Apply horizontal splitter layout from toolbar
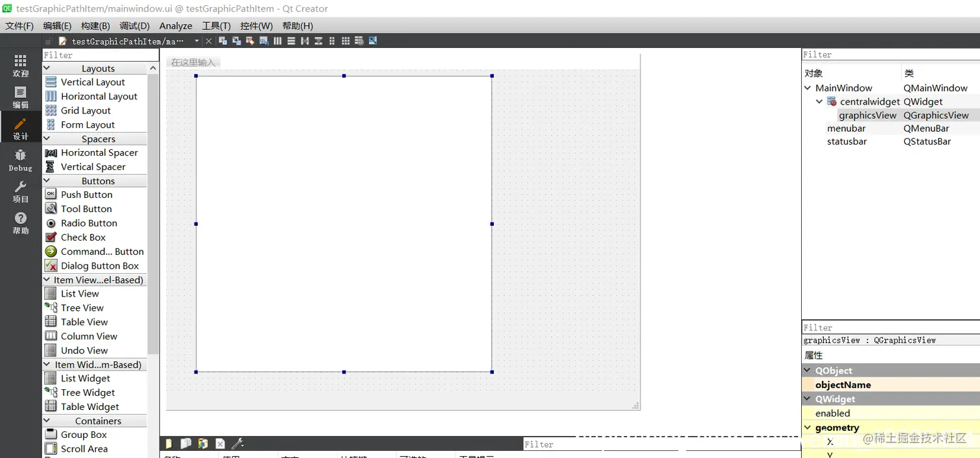Screen dimensions: 980x458 coord(305,41)
